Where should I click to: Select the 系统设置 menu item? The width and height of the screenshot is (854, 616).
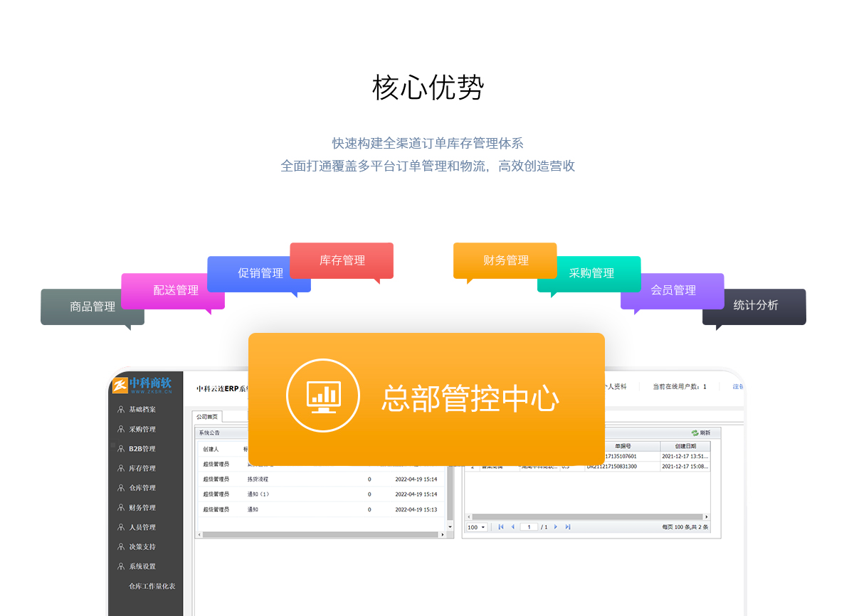(142, 566)
